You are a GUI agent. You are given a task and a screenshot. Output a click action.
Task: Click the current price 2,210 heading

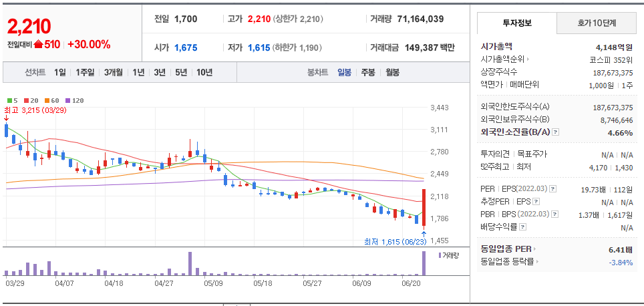tap(29, 26)
